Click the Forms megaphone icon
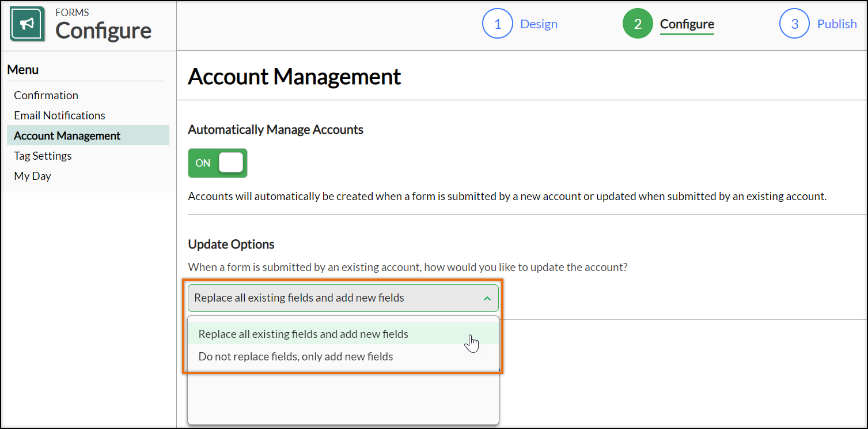868x429 pixels. 27,24
